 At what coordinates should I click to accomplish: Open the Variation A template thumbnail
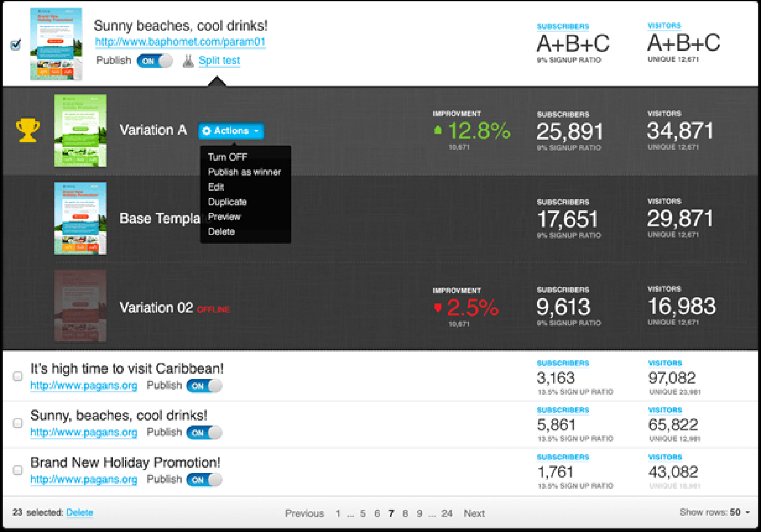(80, 131)
